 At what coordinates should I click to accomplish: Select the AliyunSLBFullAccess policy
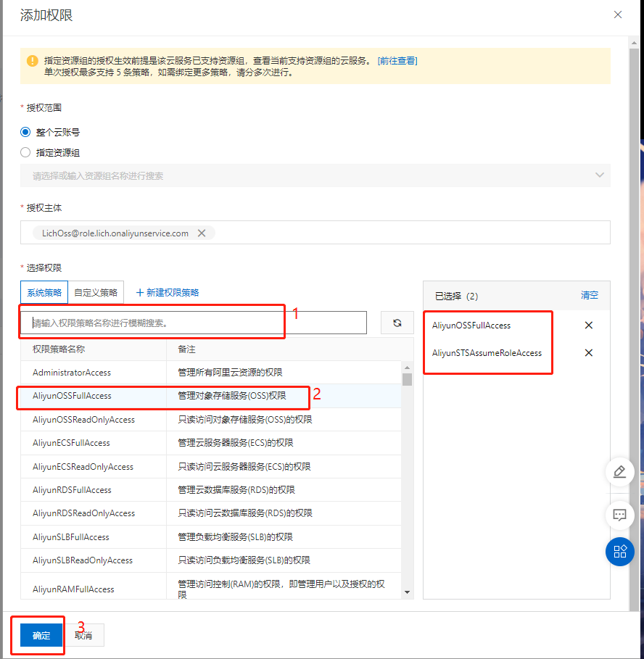pos(210,537)
